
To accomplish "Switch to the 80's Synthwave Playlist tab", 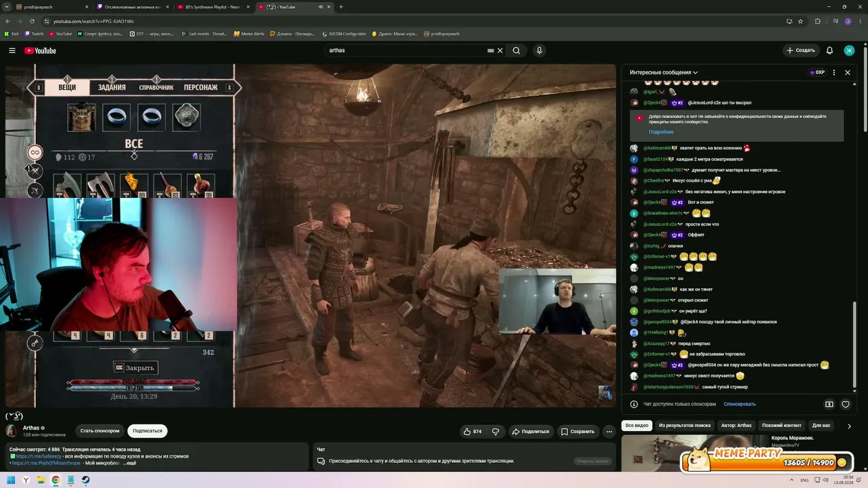I will [214, 7].
